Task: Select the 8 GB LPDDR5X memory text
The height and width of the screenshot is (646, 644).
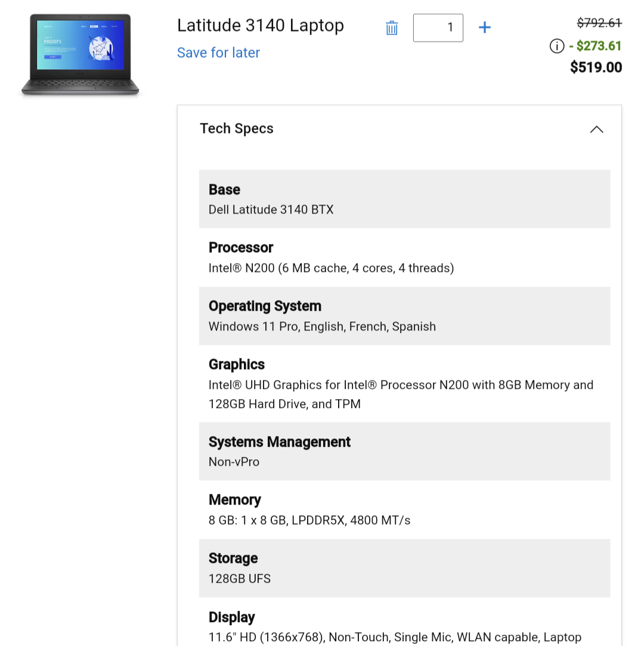Action: coord(309,520)
